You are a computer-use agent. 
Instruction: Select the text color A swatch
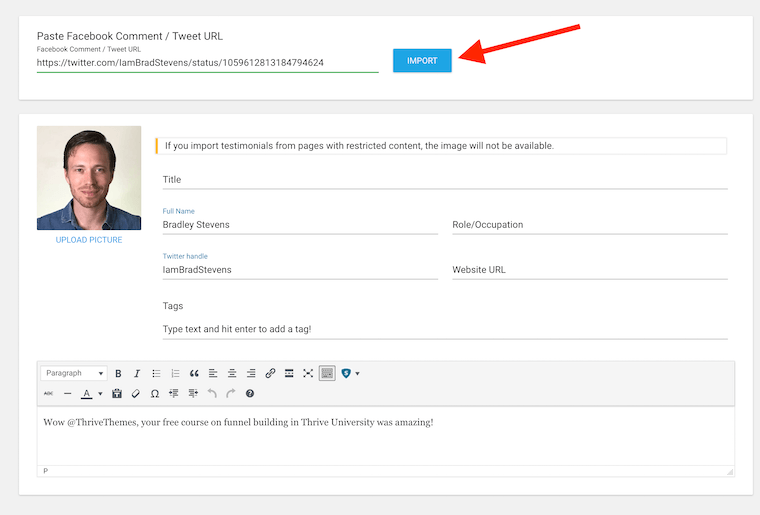coord(86,393)
